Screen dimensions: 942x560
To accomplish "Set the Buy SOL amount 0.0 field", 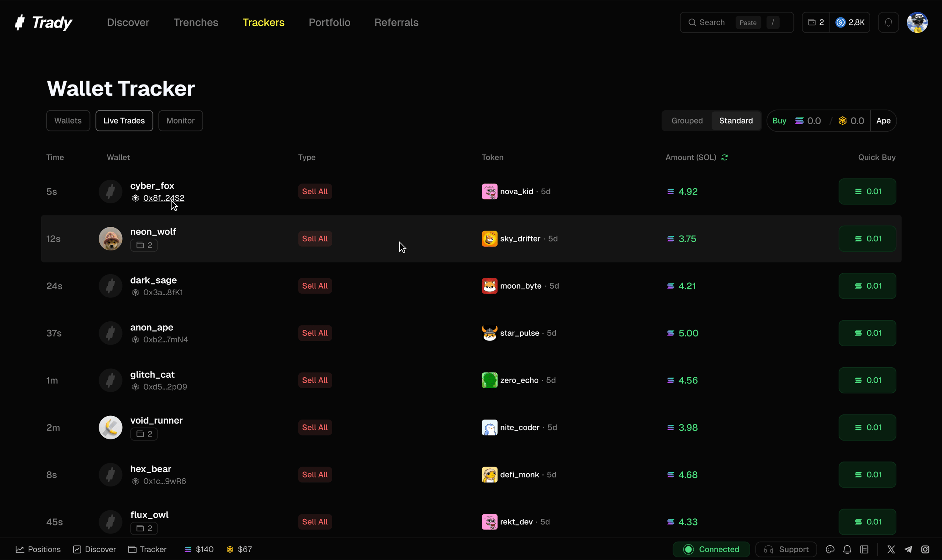I will pyautogui.click(x=808, y=121).
